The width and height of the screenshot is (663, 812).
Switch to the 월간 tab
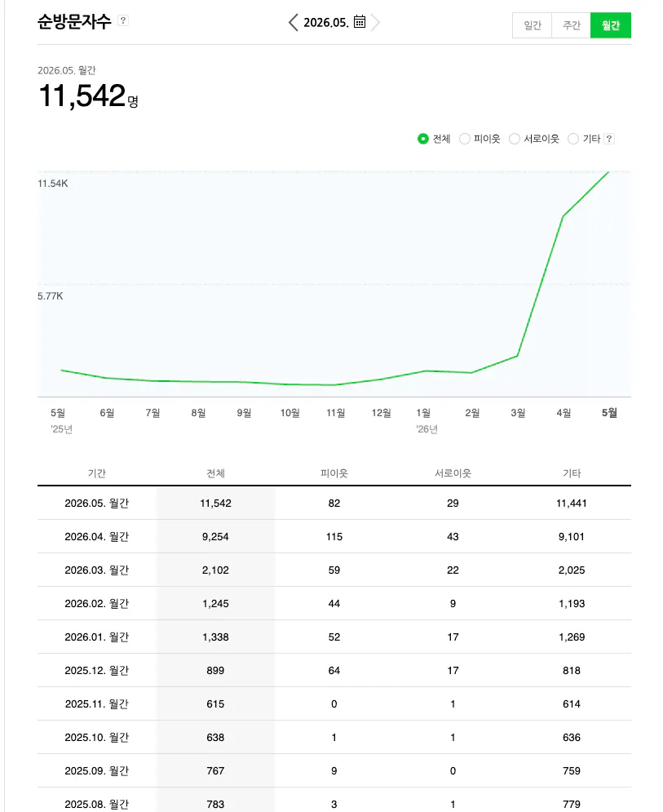tap(611, 25)
